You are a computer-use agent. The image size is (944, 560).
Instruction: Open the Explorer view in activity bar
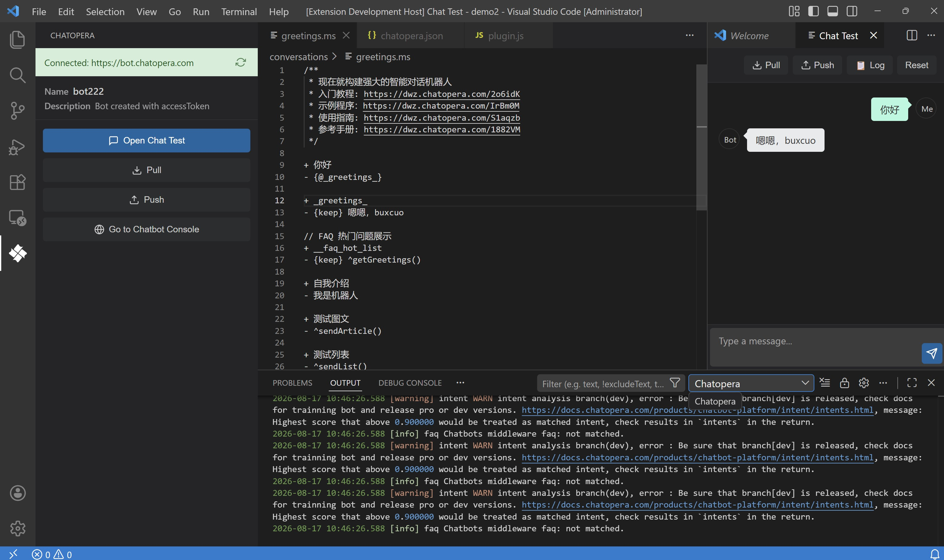(x=17, y=39)
